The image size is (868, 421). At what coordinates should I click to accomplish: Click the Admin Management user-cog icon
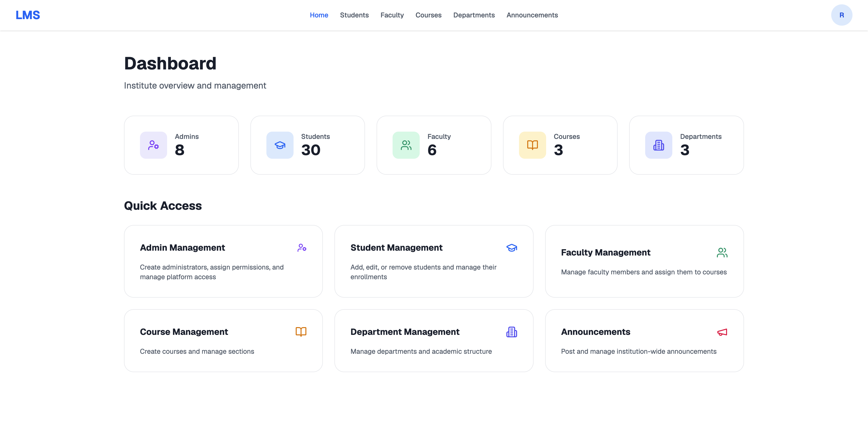click(x=302, y=248)
